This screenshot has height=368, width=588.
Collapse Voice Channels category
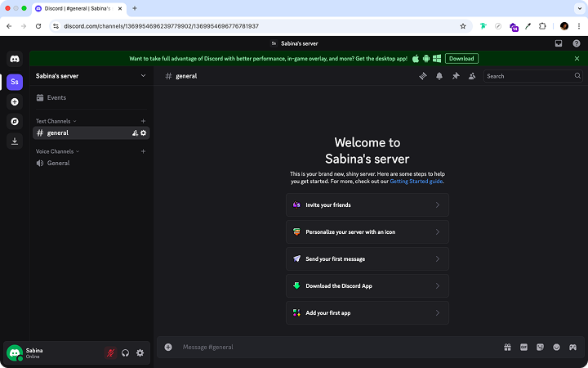(x=57, y=151)
